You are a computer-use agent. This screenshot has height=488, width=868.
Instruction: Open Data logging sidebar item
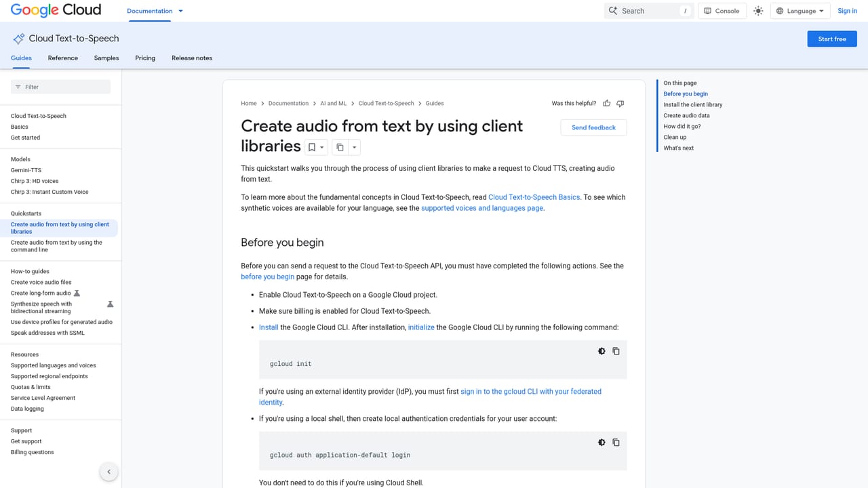[x=27, y=409]
